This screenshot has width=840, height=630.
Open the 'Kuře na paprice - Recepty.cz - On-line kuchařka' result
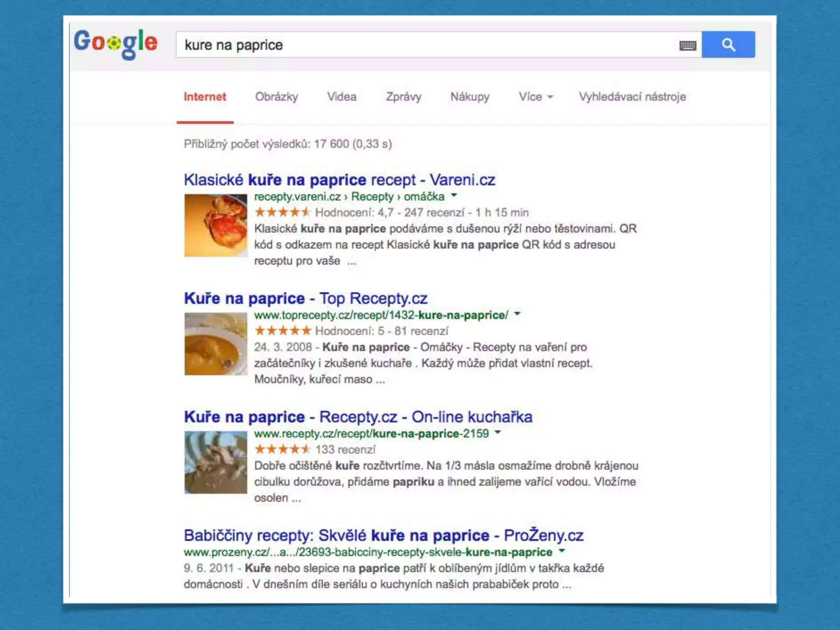pyautogui.click(x=358, y=417)
